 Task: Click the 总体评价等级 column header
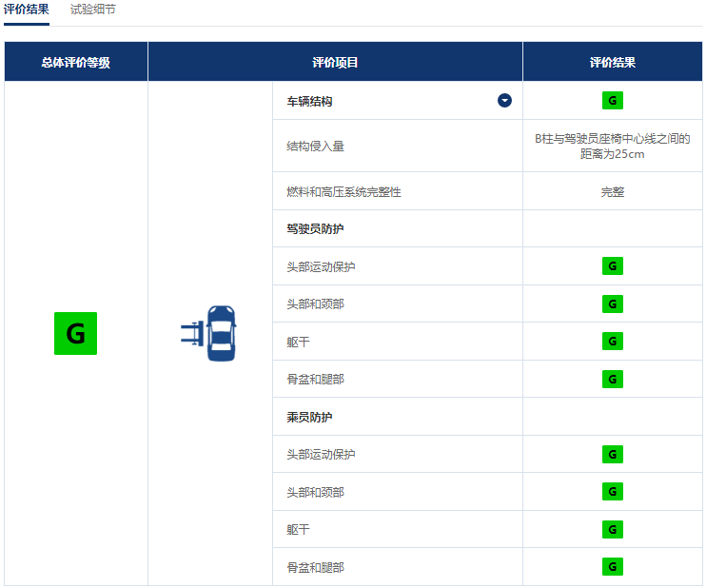click(x=75, y=62)
